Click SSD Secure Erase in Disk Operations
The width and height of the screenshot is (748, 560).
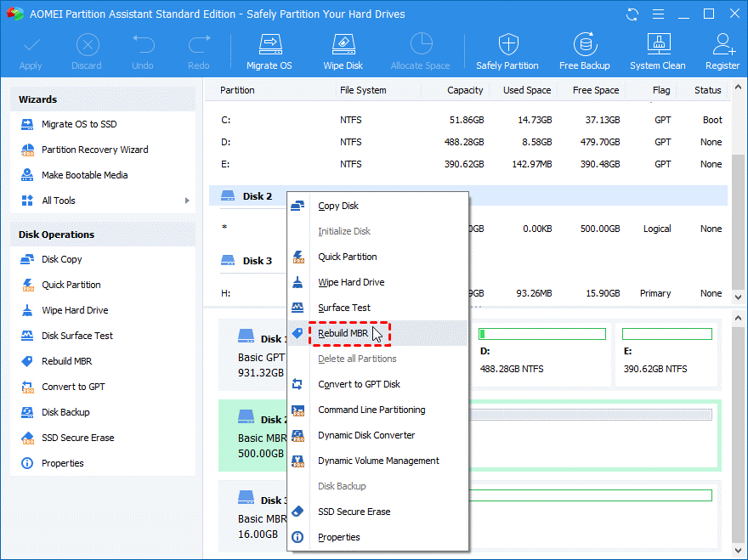coord(77,438)
